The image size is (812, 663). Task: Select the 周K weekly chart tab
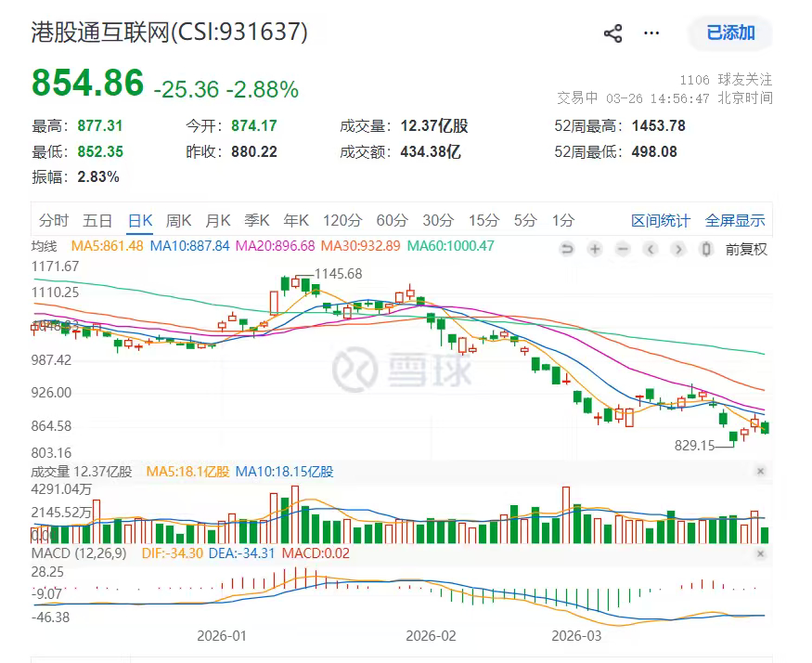(178, 220)
